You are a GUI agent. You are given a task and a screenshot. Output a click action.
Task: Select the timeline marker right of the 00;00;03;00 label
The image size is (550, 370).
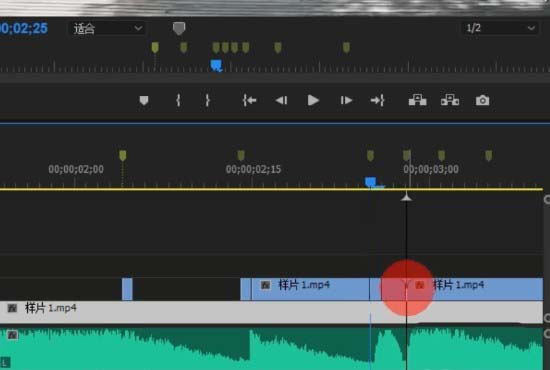tap(442, 155)
